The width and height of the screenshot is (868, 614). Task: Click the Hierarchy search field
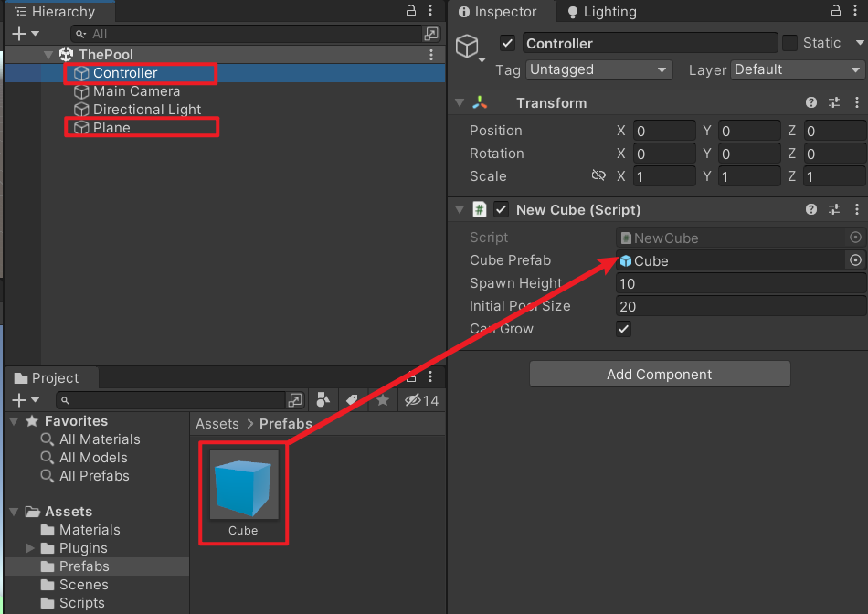tap(247, 34)
